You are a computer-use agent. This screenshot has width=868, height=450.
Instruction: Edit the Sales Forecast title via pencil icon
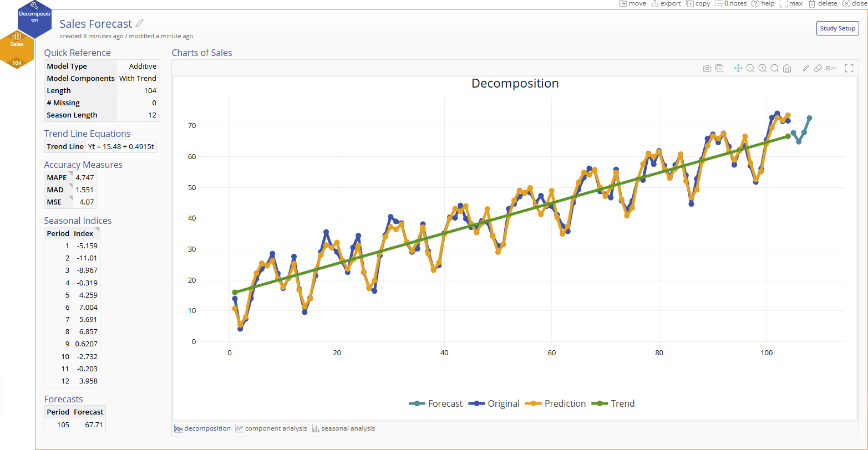point(140,23)
